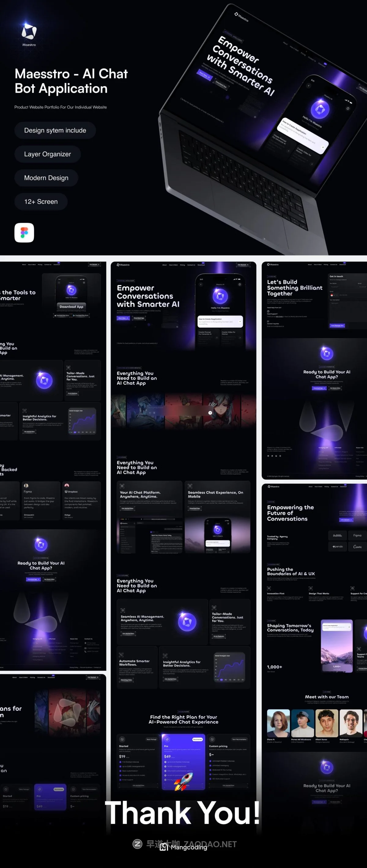The height and width of the screenshot is (868, 367).
Task: Open country flag dropdown in Get in touch form
Action: (334, 295)
